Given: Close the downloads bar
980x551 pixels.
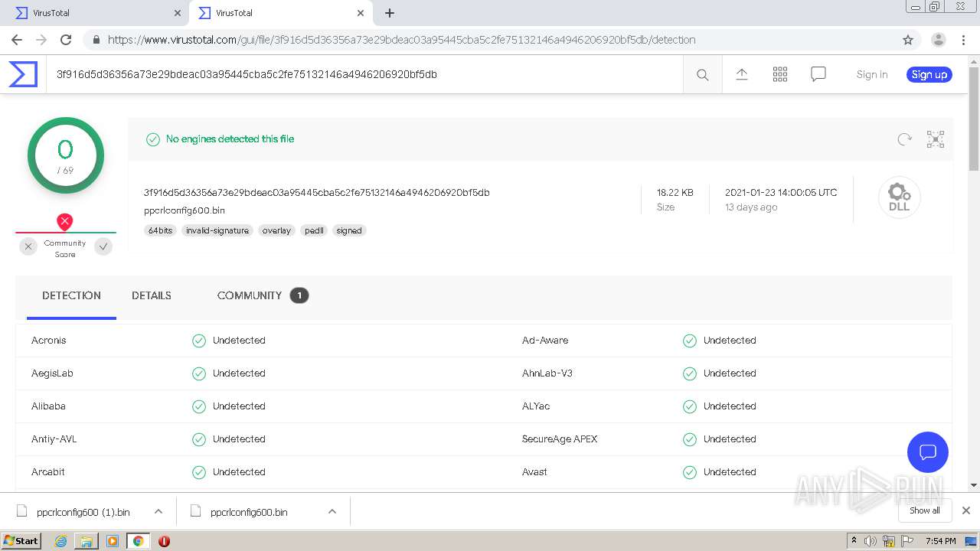Looking at the screenshot, I should pos(966,510).
